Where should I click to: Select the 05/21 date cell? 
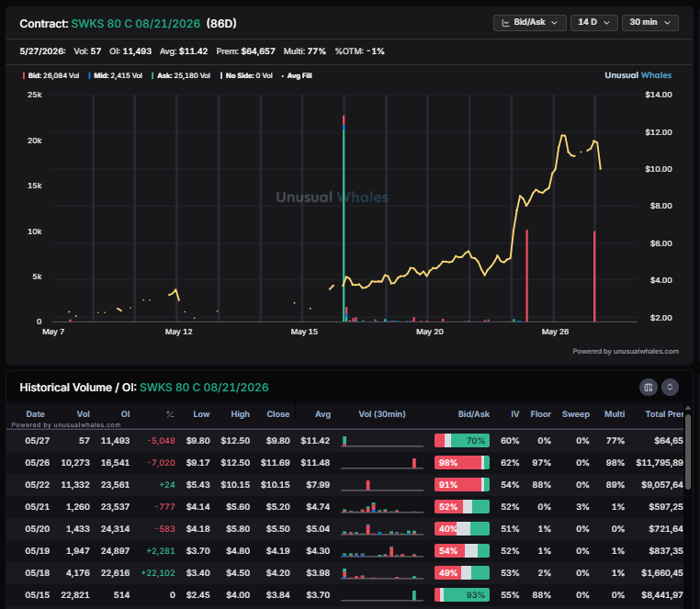[x=38, y=507]
